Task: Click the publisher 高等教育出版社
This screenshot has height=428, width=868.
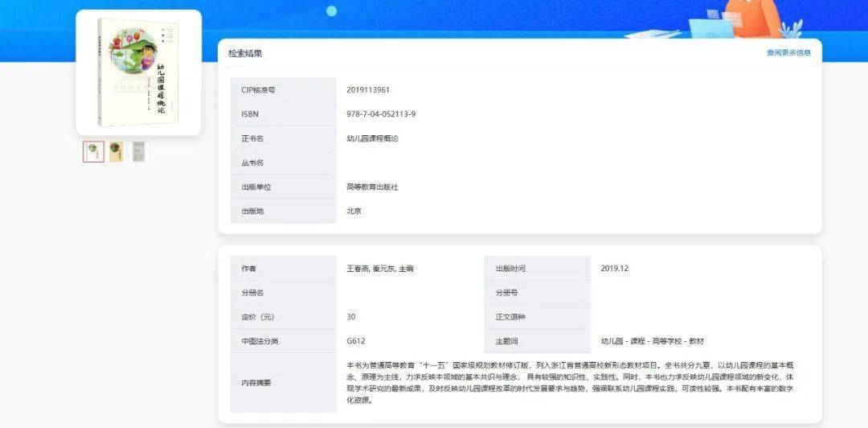Action: [372, 187]
